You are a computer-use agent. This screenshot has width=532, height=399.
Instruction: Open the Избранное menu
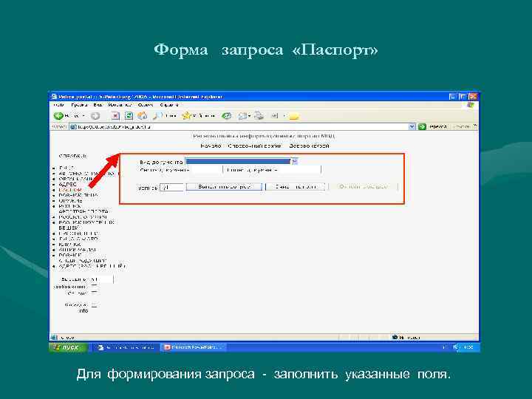coord(120,105)
